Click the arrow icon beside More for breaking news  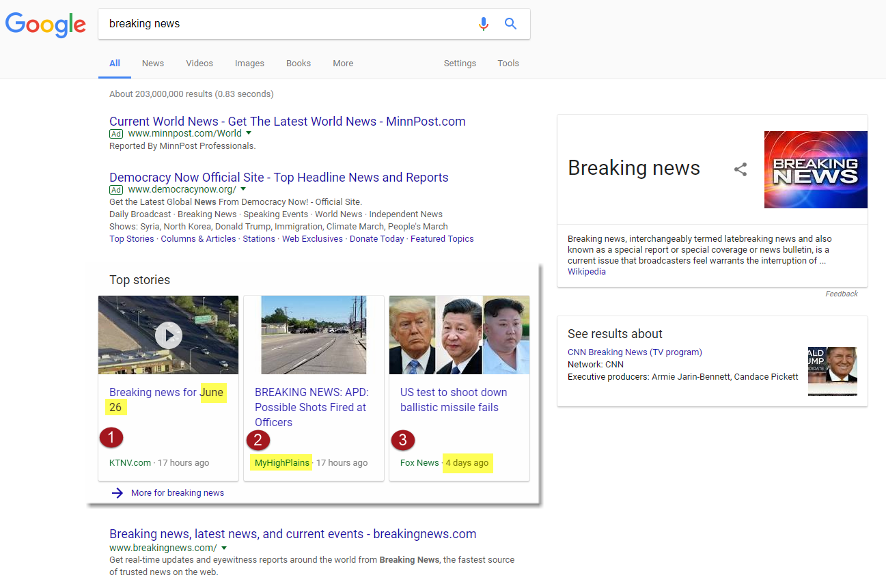coord(117,492)
